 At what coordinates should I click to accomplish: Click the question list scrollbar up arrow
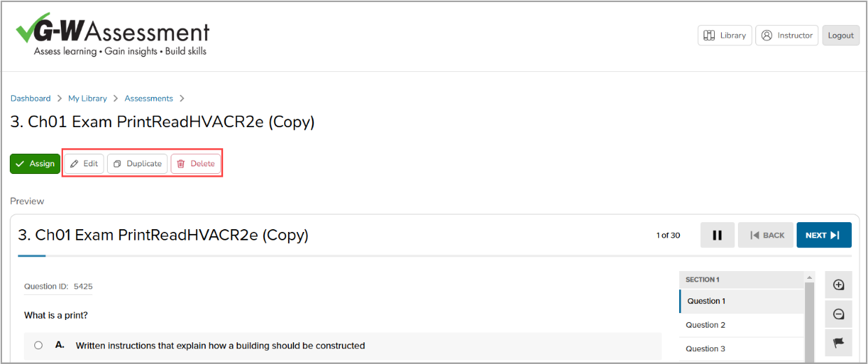coord(810,277)
